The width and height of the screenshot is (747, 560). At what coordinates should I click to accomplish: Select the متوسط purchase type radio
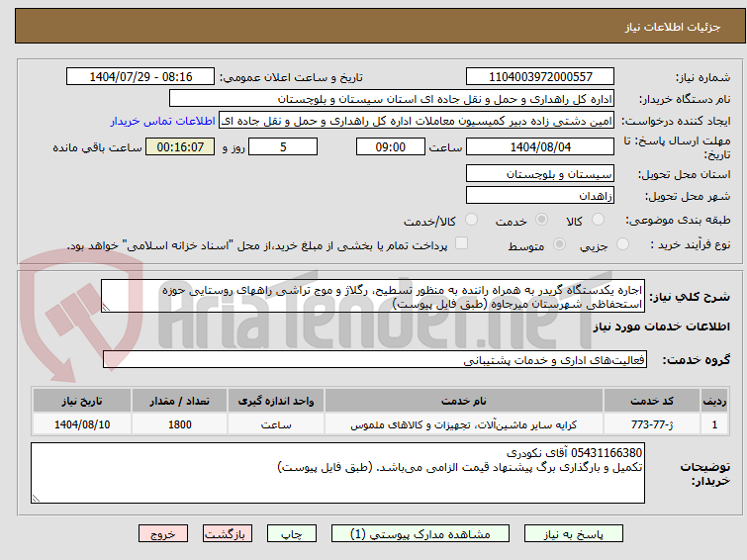559,244
